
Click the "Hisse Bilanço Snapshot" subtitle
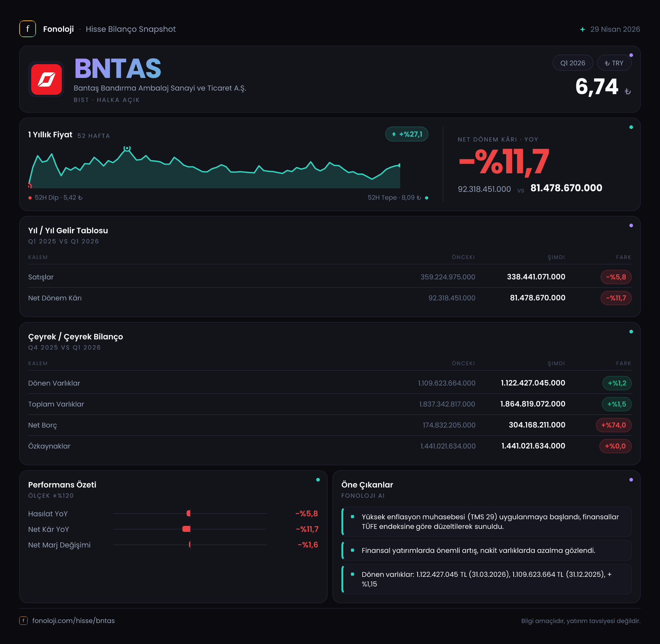130,29
